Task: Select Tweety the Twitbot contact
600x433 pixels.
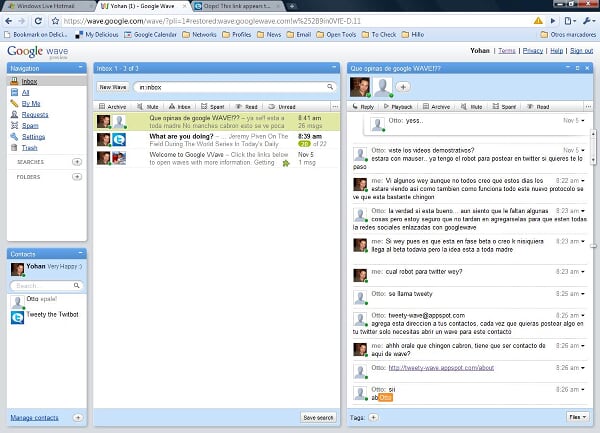Action: (x=45, y=317)
